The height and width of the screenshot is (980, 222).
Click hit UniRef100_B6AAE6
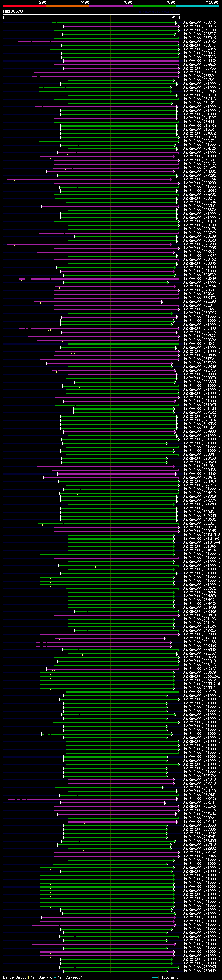pos(199,64)
